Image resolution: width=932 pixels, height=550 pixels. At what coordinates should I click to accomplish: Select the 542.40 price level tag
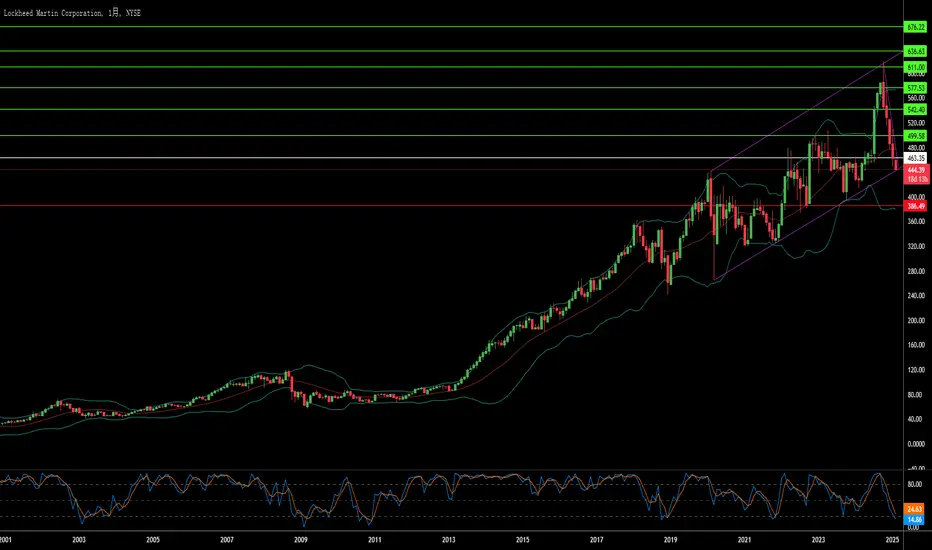pos(915,110)
